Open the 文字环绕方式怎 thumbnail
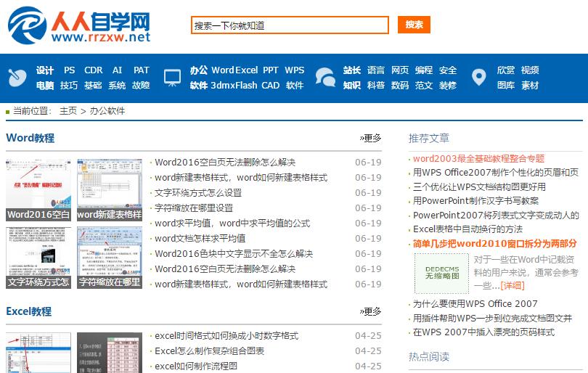The image size is (588, 373). click(38, 258)
